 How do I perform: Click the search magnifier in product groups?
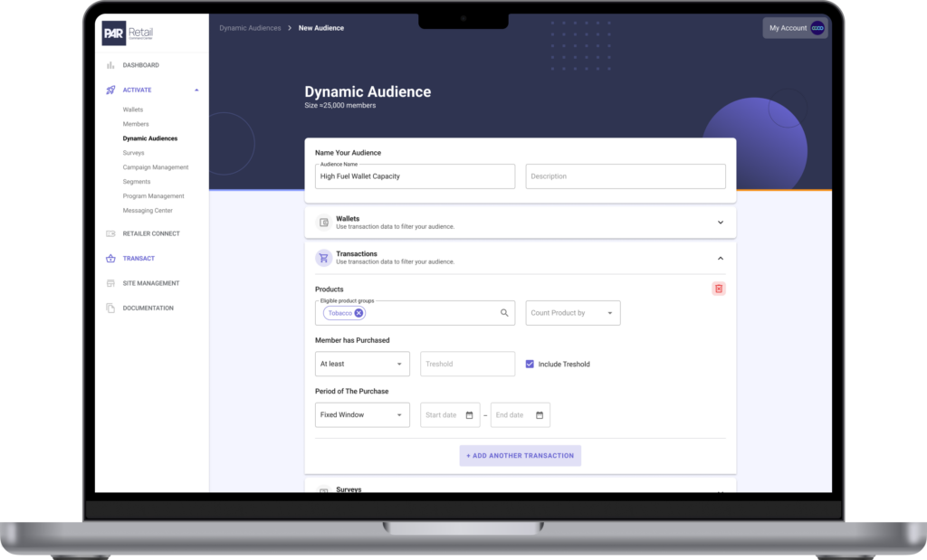tap(504, 312)
